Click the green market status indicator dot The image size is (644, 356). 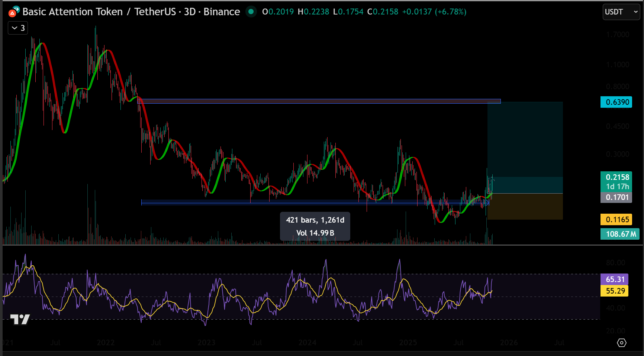[251, 12]
